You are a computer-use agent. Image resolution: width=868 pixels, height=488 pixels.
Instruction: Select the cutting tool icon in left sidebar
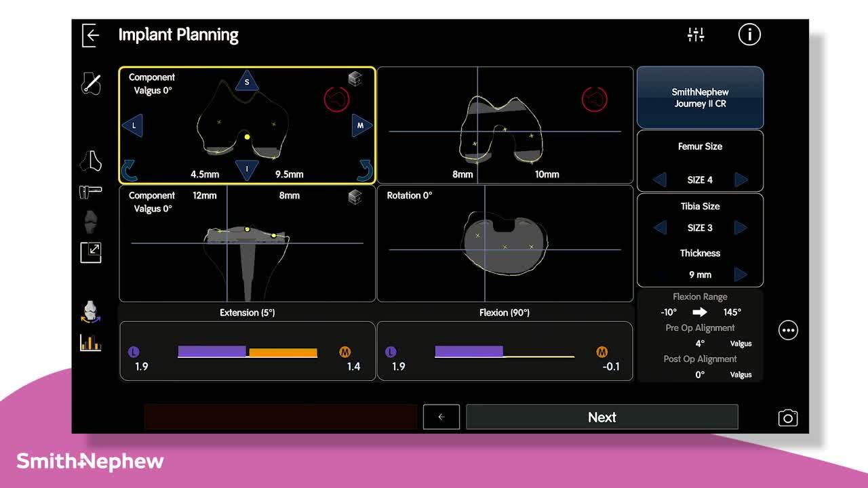(x=91, y=192)
